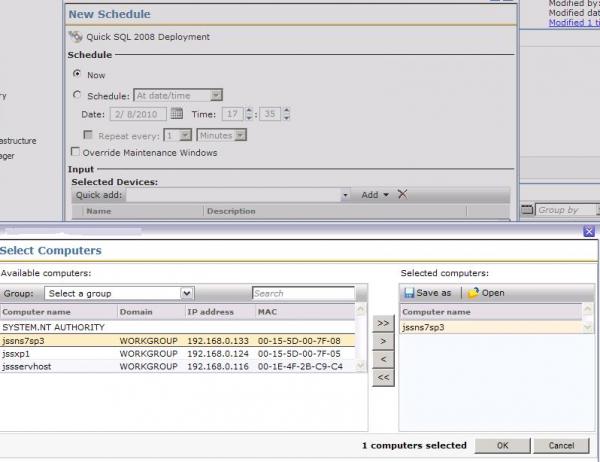Click the Save as disk icon
Image resolution: width=600 pixels, height=462 pixels.
409,293
